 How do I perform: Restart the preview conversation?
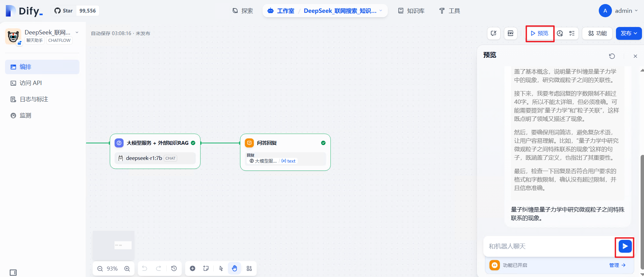612,56
